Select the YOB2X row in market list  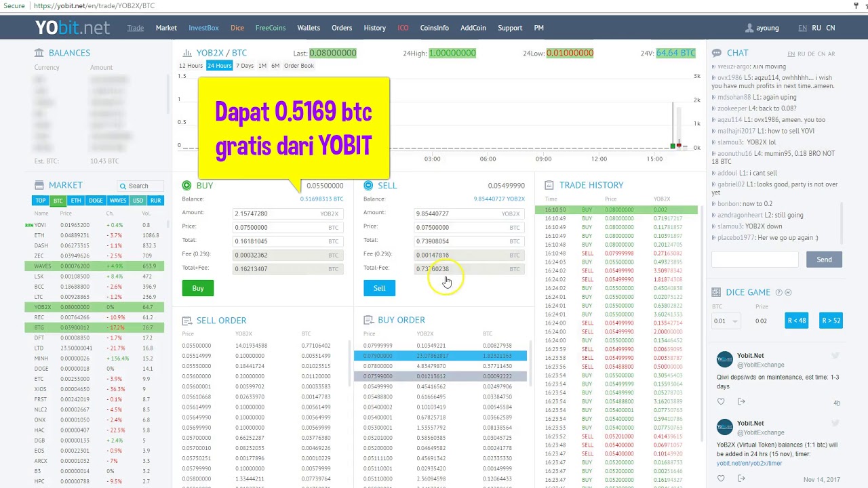[94, 307]
